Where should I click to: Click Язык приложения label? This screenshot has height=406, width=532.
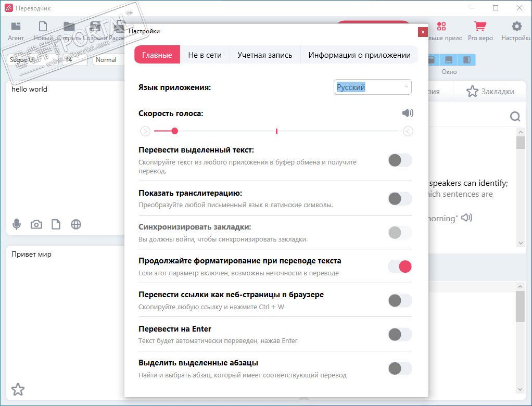point(174,87)
